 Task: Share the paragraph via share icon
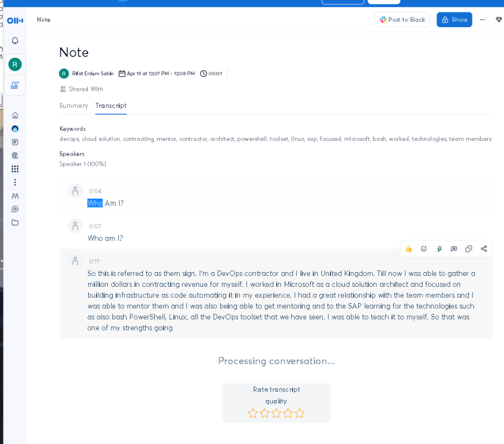click(484, 249)
